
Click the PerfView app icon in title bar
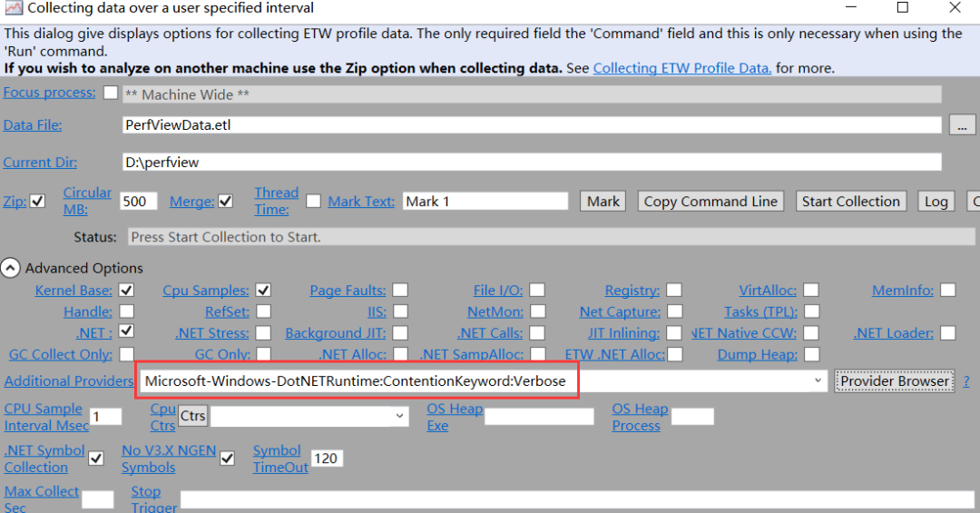(13, 8)
